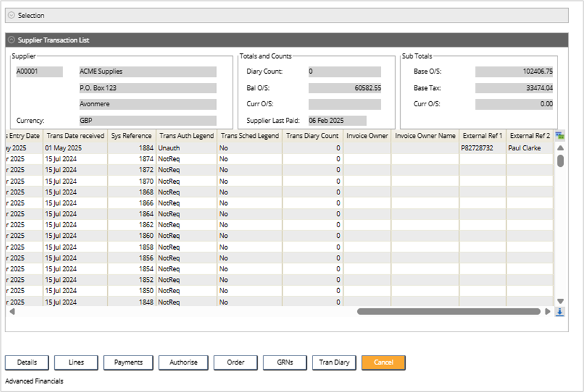Select the row with Sys Reference 1860
This screenshot has height=392, width=584.
pyautogui.click(x=279, y=236)
